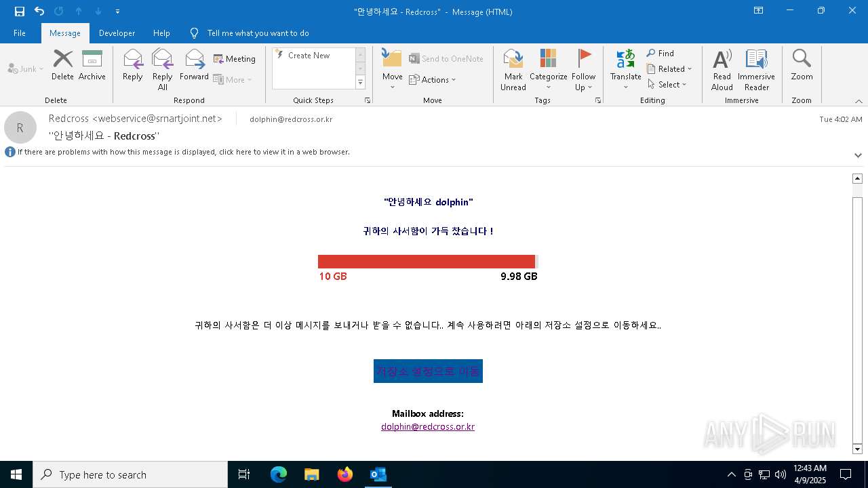Undo the last action in title bar
The height and width of the screenshot is (488, 868).
(x=39, y=12)
